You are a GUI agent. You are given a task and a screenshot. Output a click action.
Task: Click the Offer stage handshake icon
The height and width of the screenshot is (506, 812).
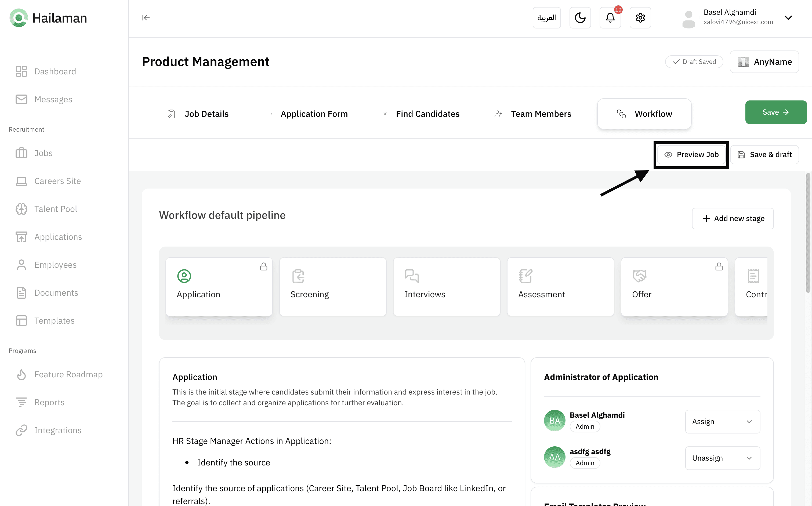pyautogui.click(x=639, y=276)
